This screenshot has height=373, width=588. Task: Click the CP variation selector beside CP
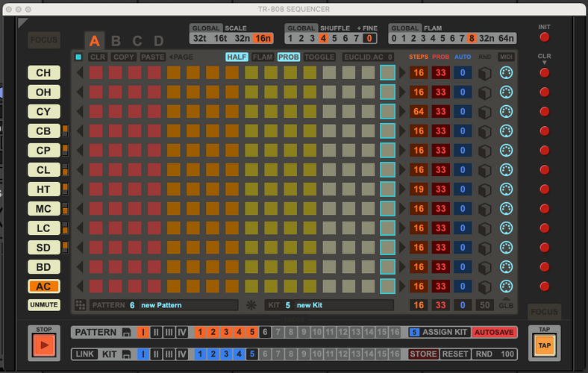pyautogui.click(x=65, y=151)
